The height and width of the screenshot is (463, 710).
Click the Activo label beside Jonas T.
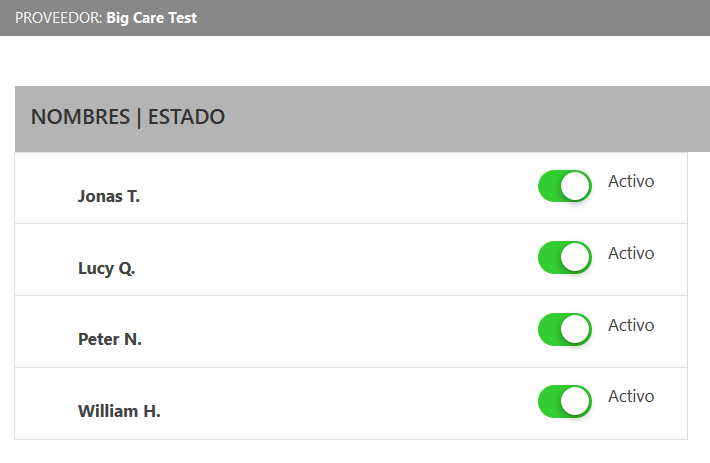click(631, 182)
